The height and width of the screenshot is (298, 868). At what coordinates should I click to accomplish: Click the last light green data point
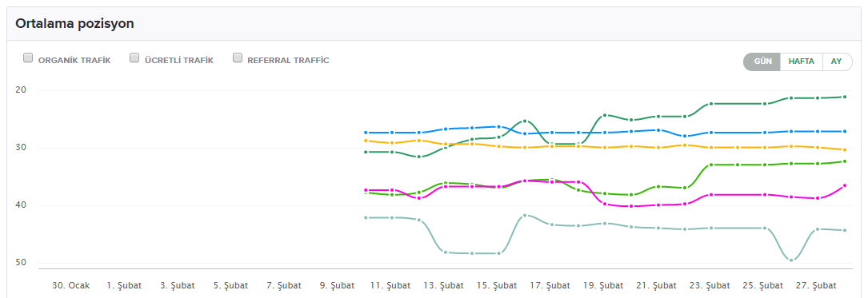tap(844, 161)
